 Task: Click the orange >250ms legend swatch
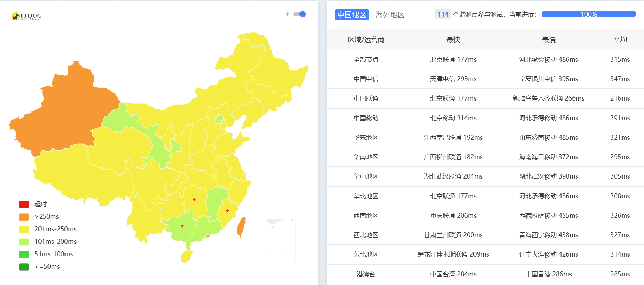click(x=24, y=217)
